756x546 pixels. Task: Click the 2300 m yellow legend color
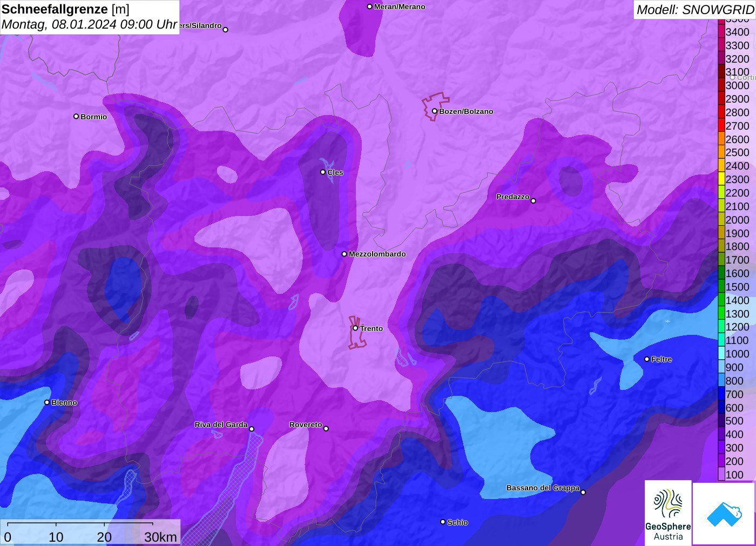(x=721, y=179)
